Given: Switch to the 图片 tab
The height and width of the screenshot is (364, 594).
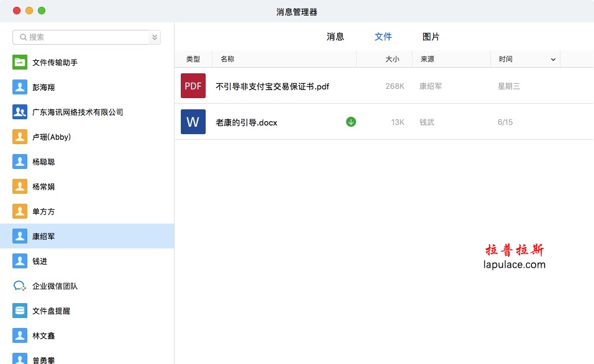Looking at the screenshot, I should pyautogui.click(x=431, y=37).
